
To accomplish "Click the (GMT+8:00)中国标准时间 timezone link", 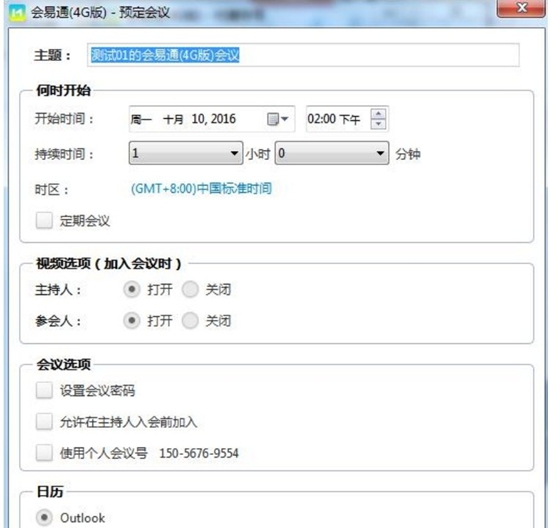I will [x=201, y=189].
